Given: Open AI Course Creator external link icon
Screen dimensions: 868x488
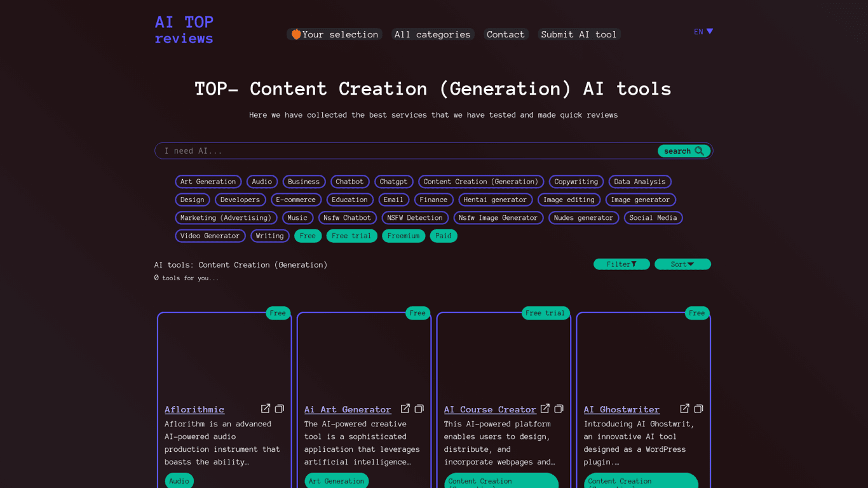Looking at the screenshot, I should [545, 409].
